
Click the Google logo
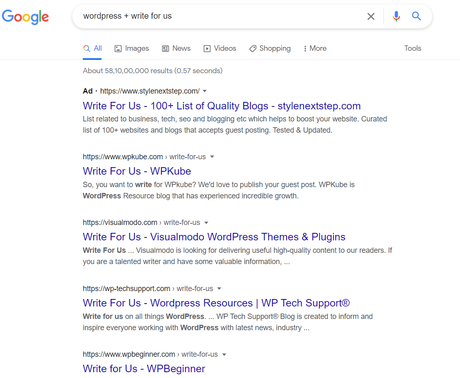tap(25, 17)
